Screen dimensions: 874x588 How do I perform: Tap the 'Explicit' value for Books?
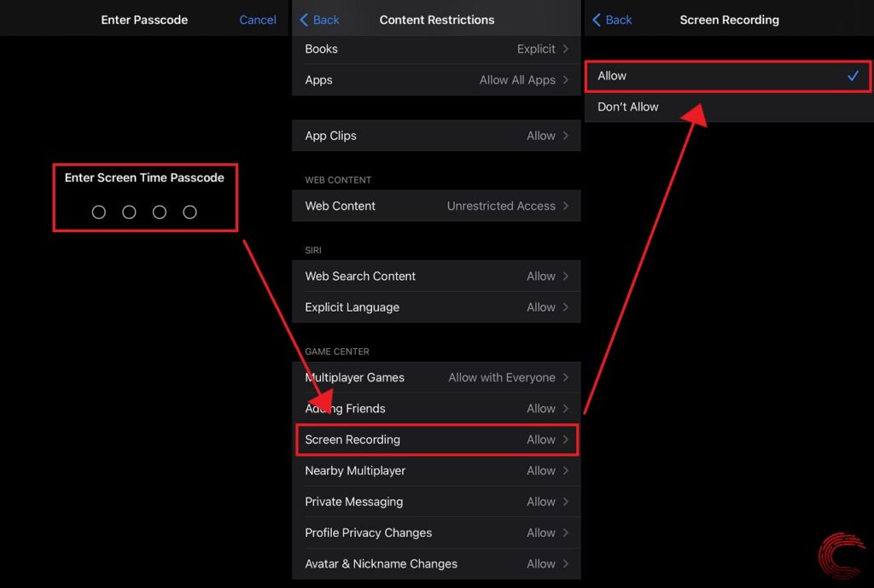coord(536,49)
